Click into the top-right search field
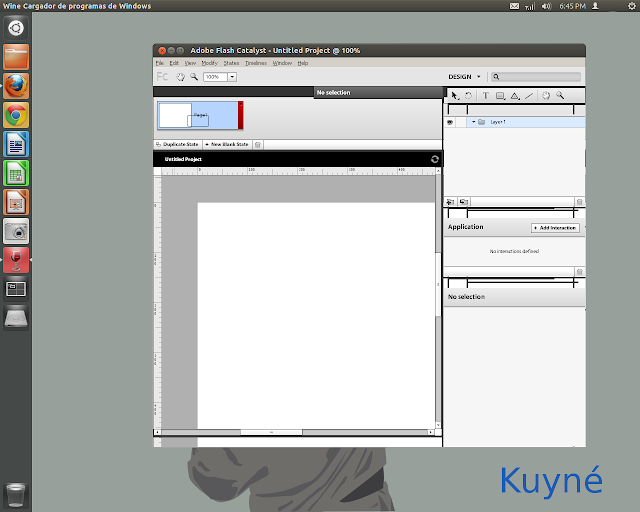Screen dimensions: 640x512 click(x=536, y=77)
